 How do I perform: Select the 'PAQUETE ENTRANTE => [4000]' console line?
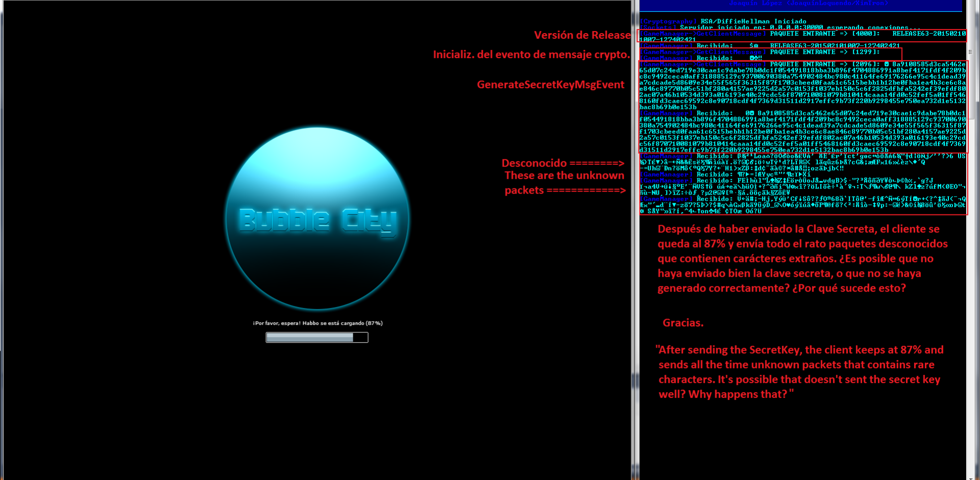tap(803, 34)
